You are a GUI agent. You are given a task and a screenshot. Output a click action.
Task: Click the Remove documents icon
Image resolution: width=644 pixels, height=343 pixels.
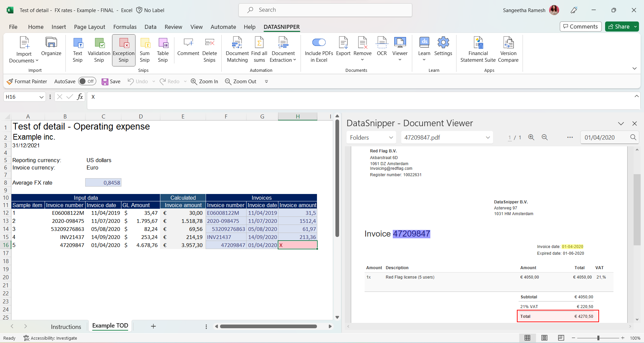click(363, 49)
